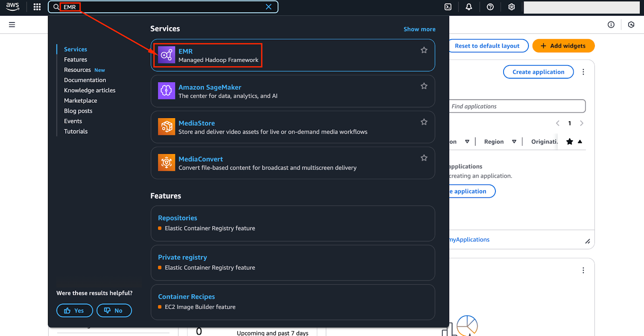The image size is (644, 336).
Task: Select Tutorials category
Action: click(76, 131)
